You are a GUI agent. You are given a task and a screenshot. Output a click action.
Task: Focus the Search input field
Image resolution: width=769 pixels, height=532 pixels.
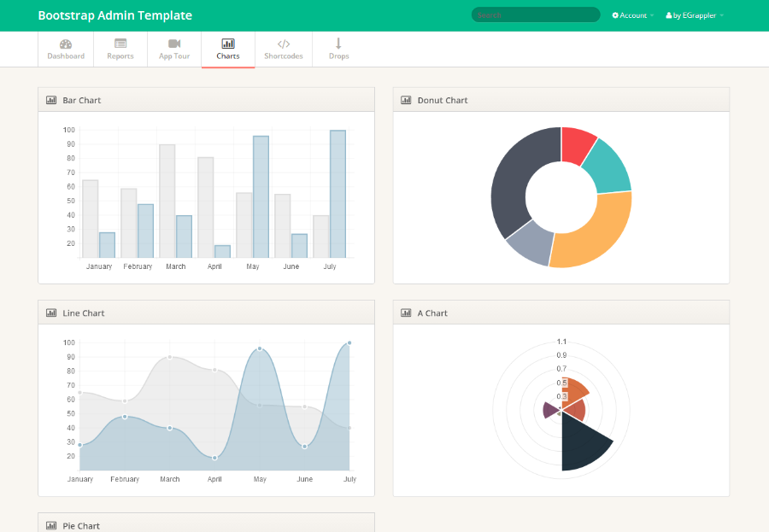pyautogui.click(x=536, y=15)
